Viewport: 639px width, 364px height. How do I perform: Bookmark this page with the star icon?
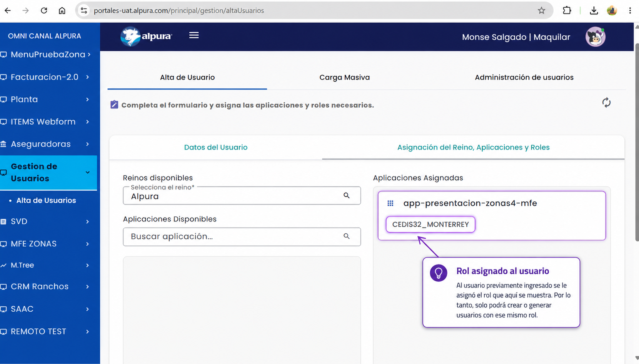[542, 10]
